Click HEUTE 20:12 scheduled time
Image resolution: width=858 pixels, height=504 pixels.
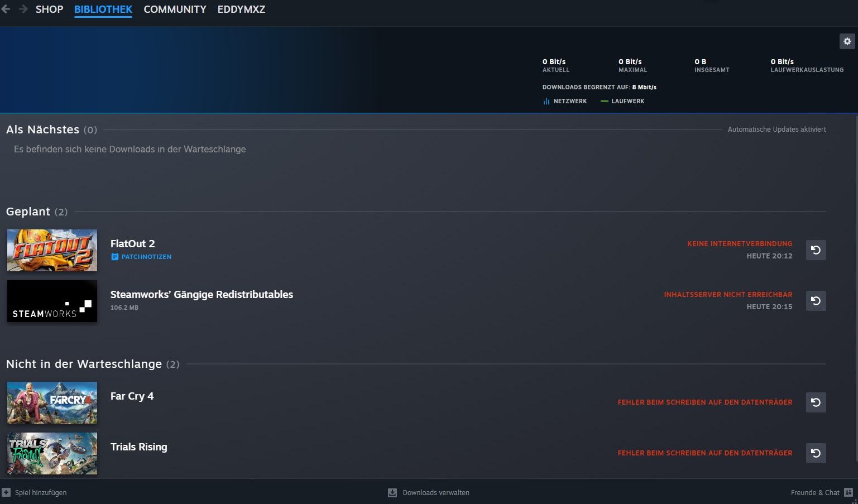pyautogui.click(x=769, y=256)
